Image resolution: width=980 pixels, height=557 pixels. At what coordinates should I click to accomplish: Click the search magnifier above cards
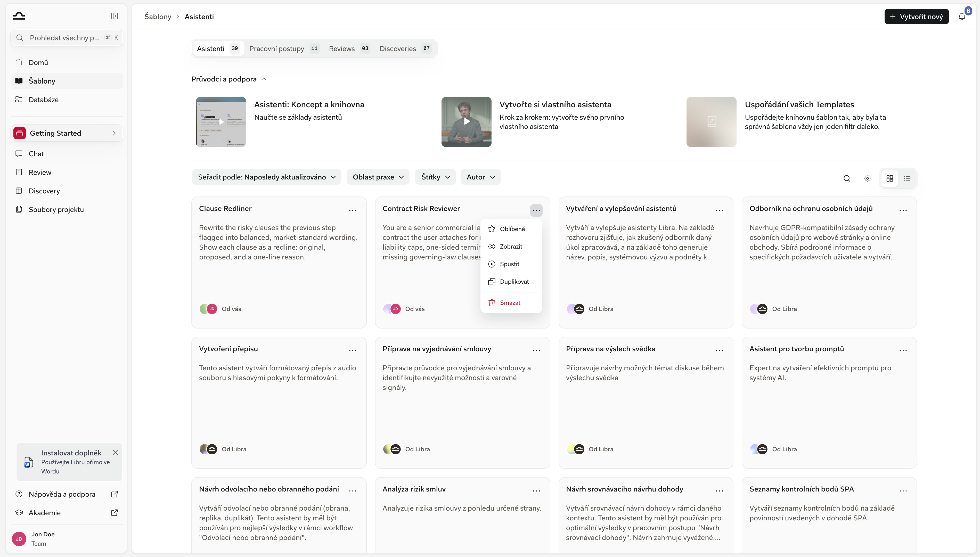(x=847, y=178)
